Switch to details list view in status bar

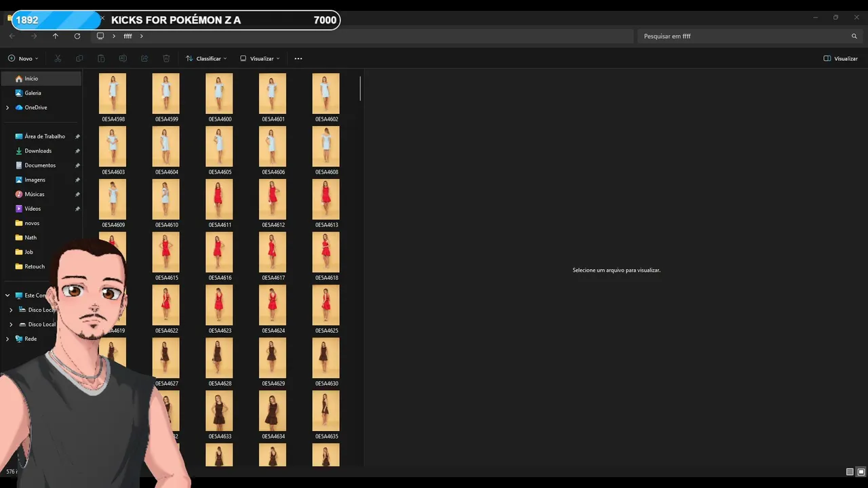850,472
